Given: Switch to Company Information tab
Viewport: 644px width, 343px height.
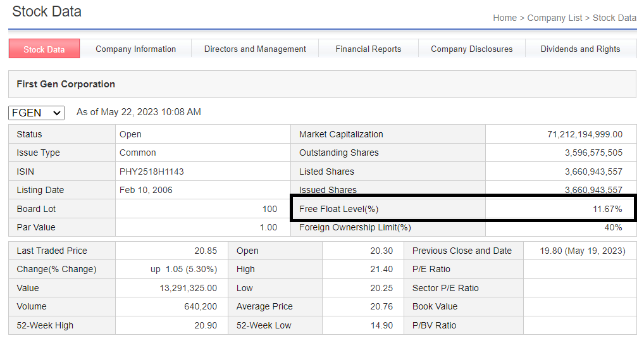Looking at the screenshot, I should tap(135, 49).
